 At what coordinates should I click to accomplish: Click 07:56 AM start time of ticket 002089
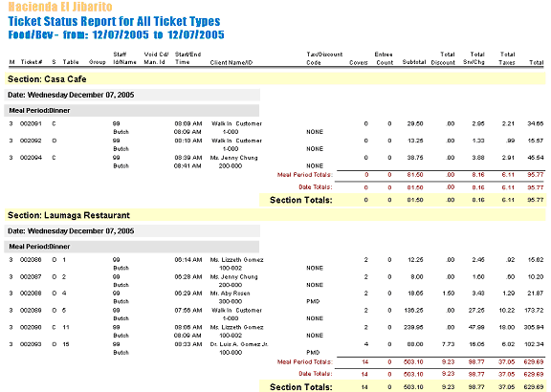(188, 310)
